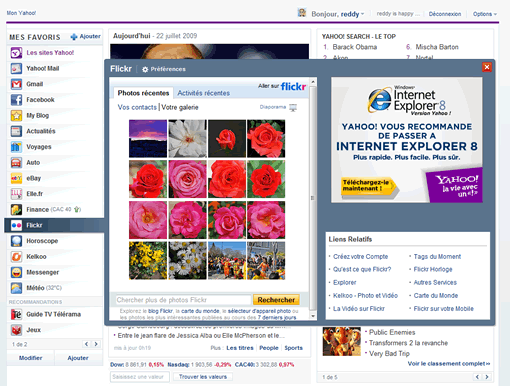The image size is (510, 386).
Task: Click the Déconnexion link
Action: click(445, 14)
